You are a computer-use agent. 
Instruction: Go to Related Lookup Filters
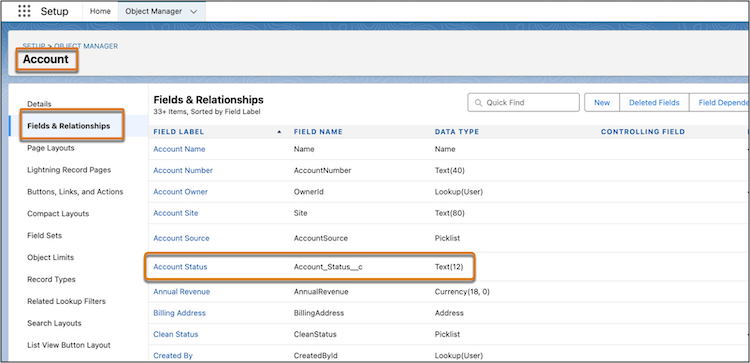click(66, 301)
